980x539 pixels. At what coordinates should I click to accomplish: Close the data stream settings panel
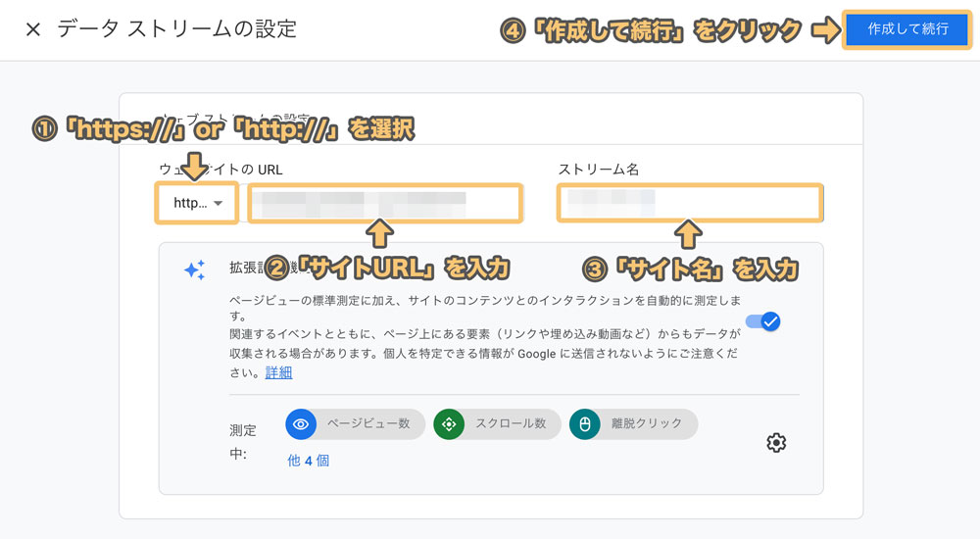click(x=33, y=29)
